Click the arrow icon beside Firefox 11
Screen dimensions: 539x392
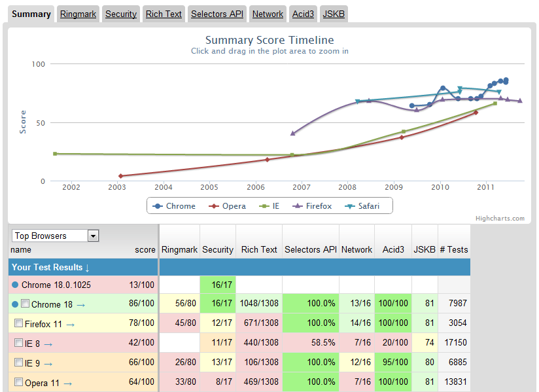71,324
